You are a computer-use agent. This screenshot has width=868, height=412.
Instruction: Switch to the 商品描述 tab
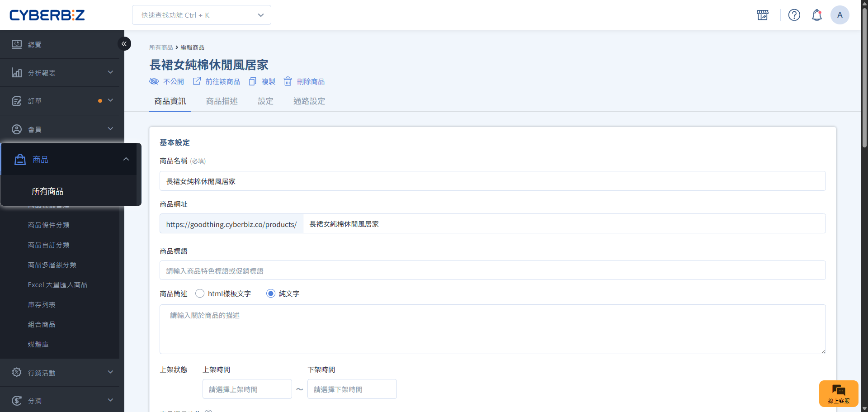[x=222, y=101]
